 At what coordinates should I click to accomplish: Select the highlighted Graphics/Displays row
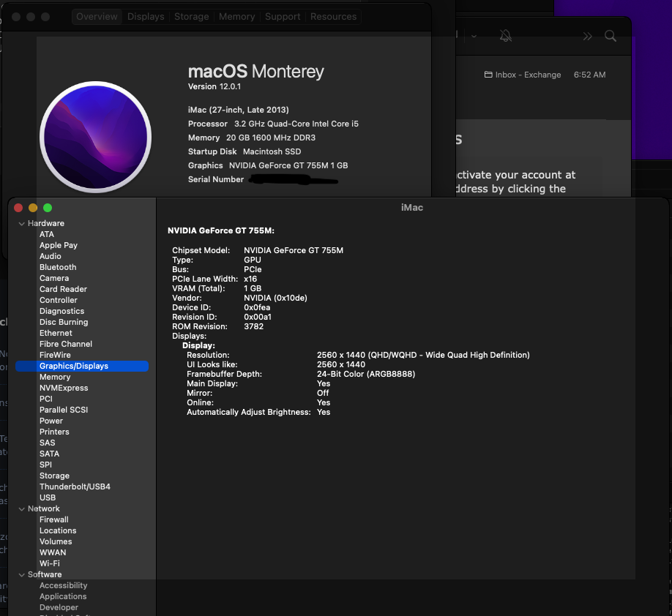82,367
